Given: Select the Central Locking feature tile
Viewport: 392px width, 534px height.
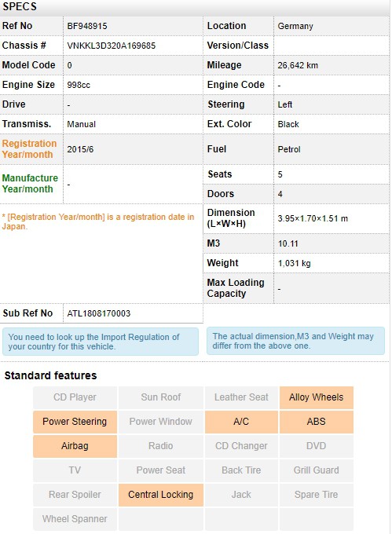Looking at the screenshot, I should click(161, 495).
